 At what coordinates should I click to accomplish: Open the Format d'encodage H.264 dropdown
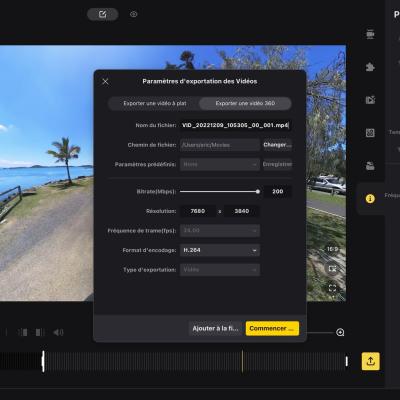[x=220, y=250]
